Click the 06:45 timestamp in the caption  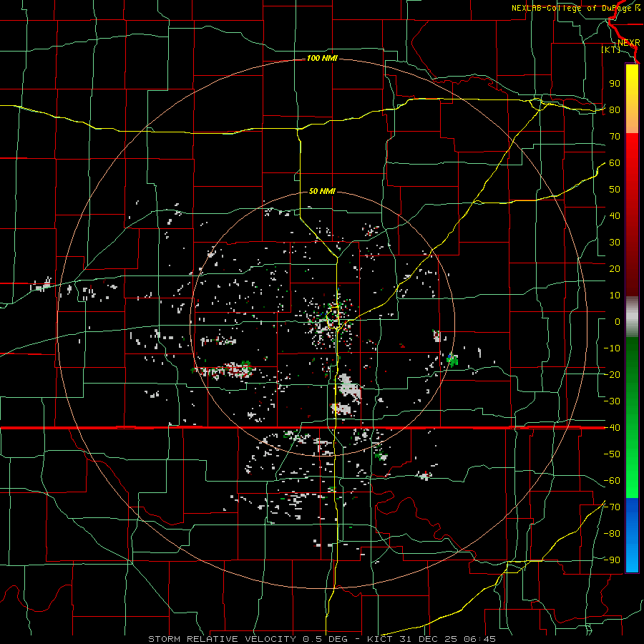point(479,639)
